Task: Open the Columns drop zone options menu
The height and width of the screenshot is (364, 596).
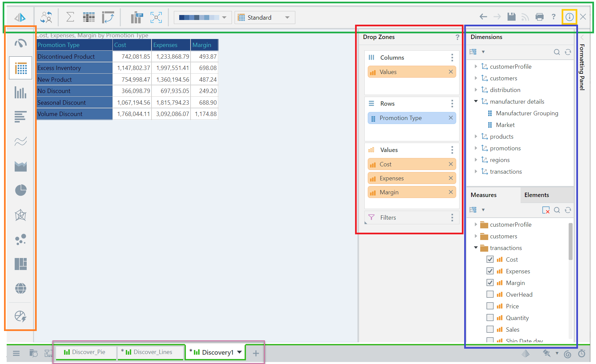Action: [452, 58]
